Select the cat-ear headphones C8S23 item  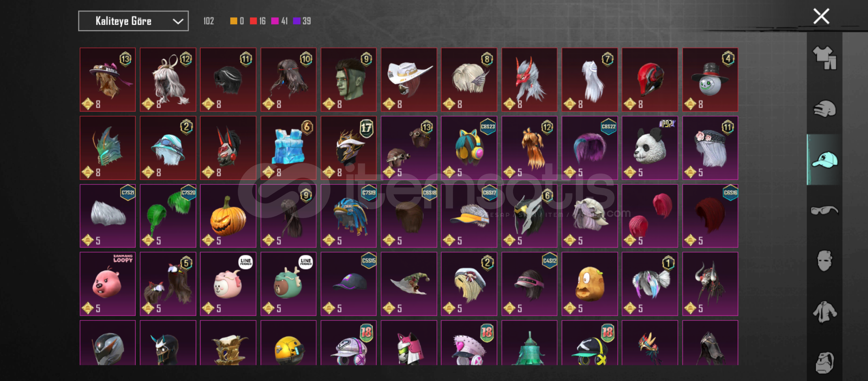(469, 148)
